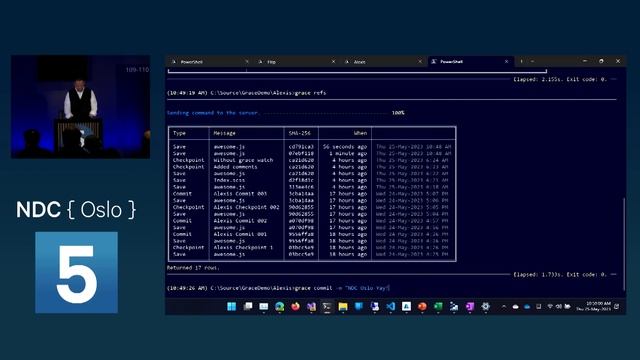Open Task View from the taskbar
The image size is (640, 360).
pos(248,307)
